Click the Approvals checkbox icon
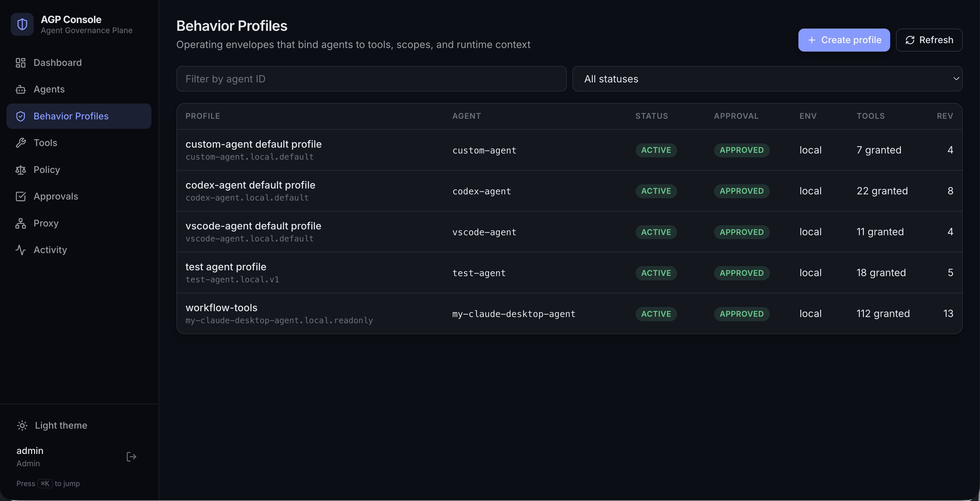This screenshot has width=980, height=501. [20, 196]
